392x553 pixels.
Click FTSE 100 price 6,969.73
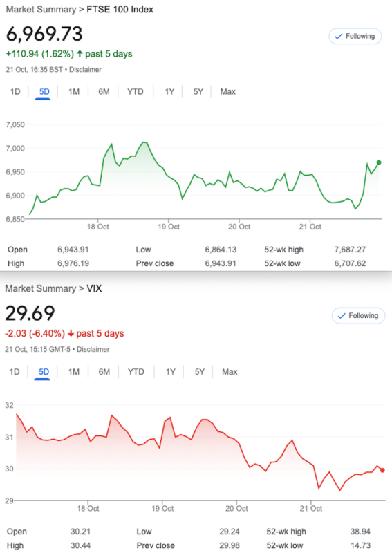coord(44,34)
